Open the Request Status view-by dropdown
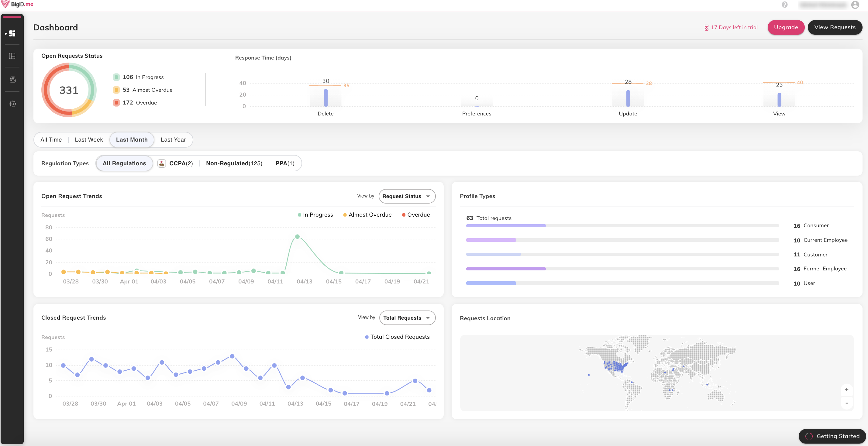868x446 pixels. tap(407, 196)
